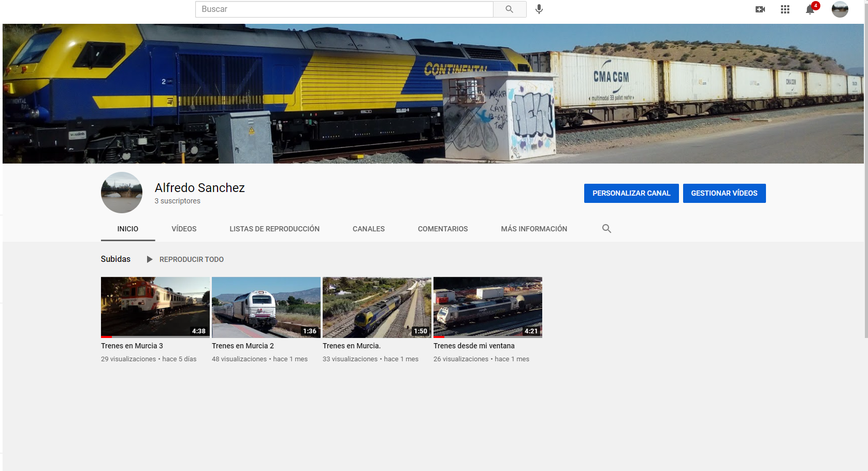Click 48 visualizaciones hace 1 mes text
The height and width of the screenshot is (471, 868).
259,359
